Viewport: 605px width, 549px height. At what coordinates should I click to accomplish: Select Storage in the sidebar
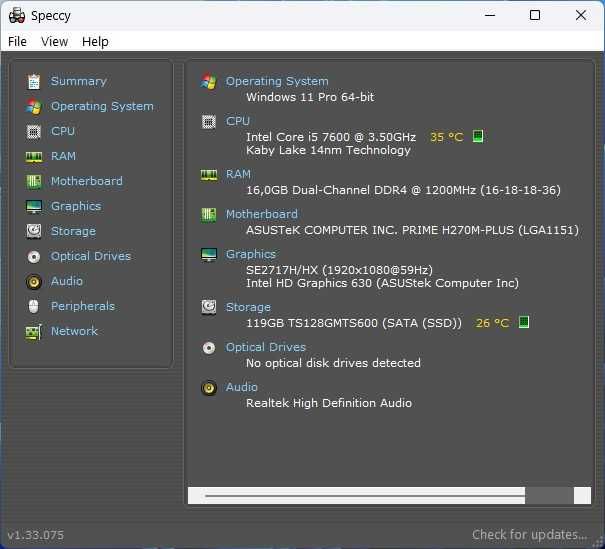tap(73, 231)
